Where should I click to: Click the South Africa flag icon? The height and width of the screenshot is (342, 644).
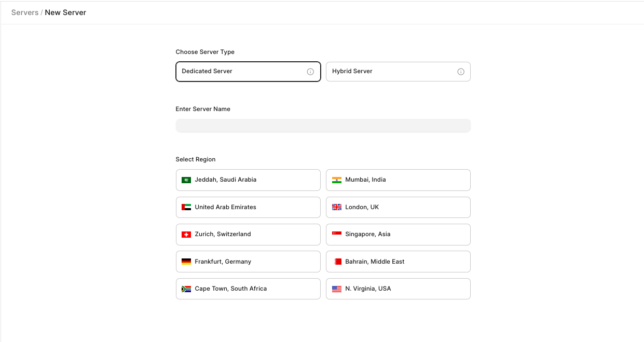186,289
